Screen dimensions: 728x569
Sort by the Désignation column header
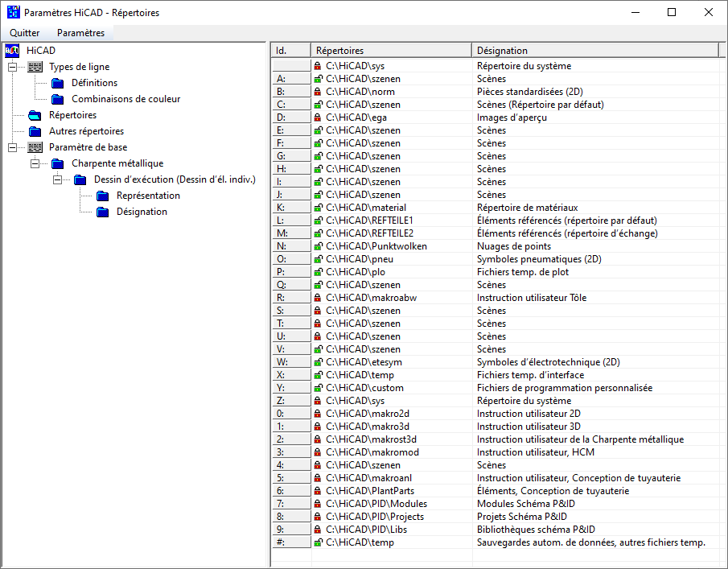[x=594, y=50]
